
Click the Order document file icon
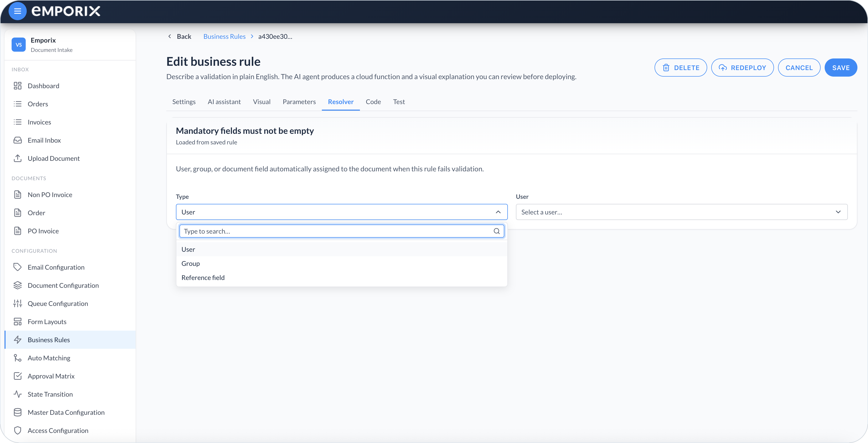[18, 213]
